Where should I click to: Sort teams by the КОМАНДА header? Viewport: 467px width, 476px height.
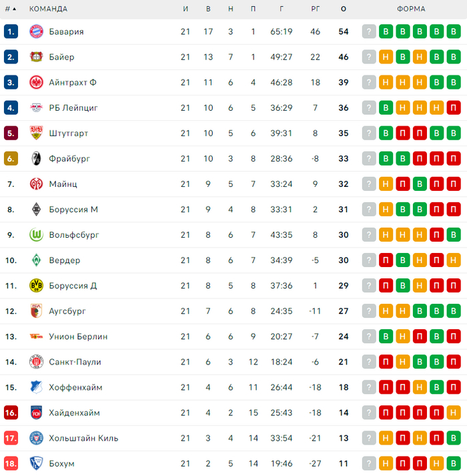point(48,9)
